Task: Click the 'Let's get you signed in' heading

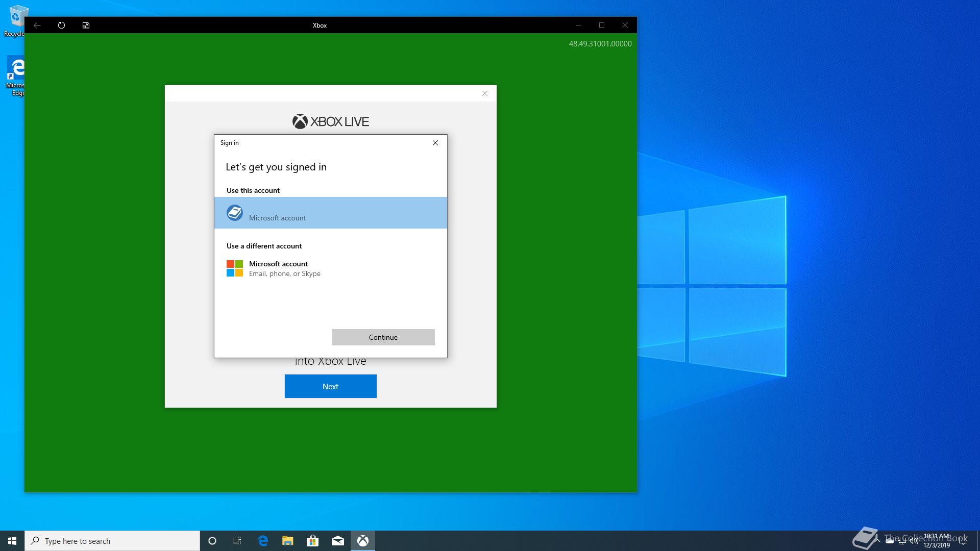Action: coord(276,167)
